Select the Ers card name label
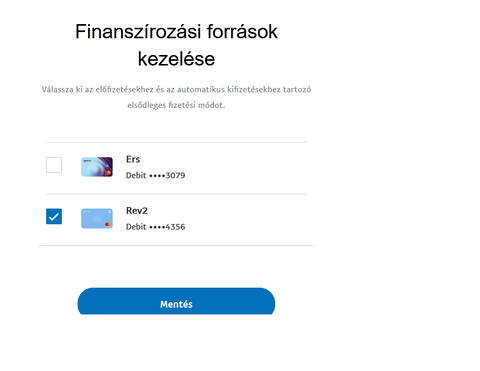480x371 pixels. click(x=133, y=159)
